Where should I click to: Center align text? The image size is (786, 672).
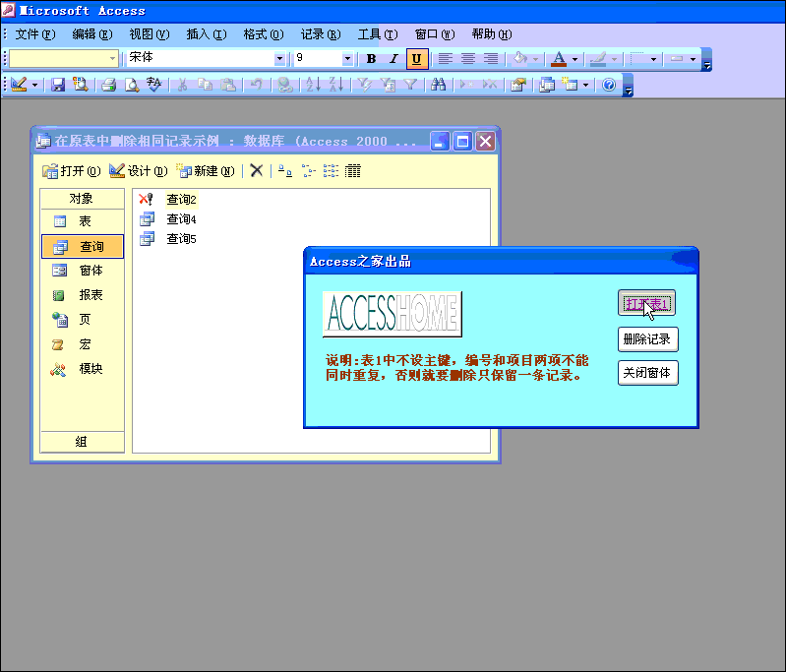click(468, 59)
